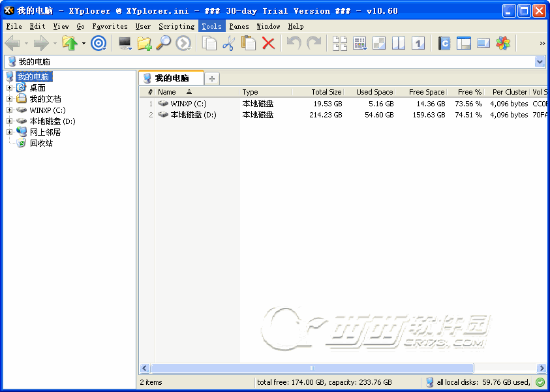Viewport: 550px width, 392px height.
Task: Sort by Type column header
Action: [266, 92]
